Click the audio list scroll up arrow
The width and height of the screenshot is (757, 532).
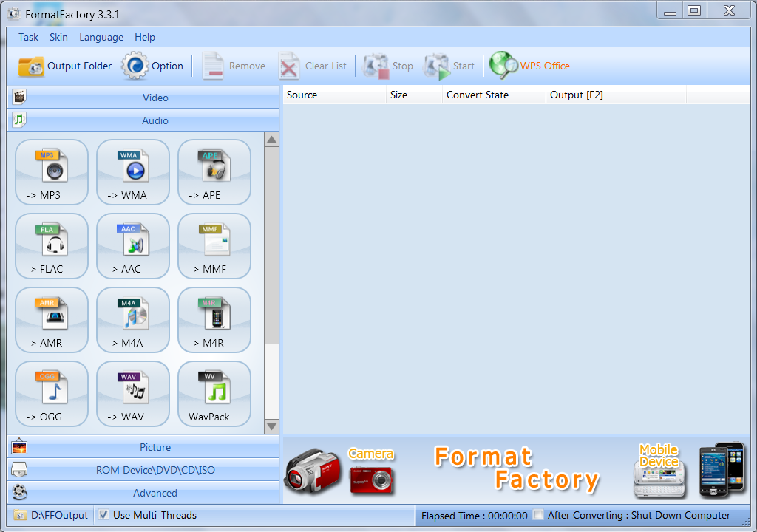click(x=272, y=140)
